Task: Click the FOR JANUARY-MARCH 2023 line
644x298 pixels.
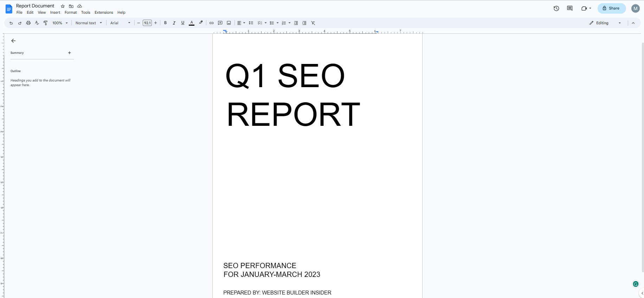Action: [272, 274]
